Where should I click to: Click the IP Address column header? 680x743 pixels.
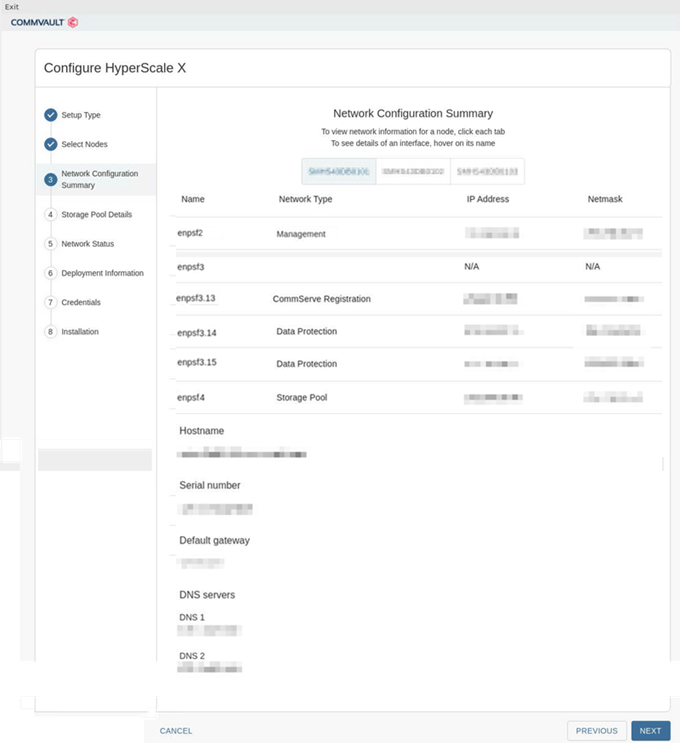tap(488, 199)
